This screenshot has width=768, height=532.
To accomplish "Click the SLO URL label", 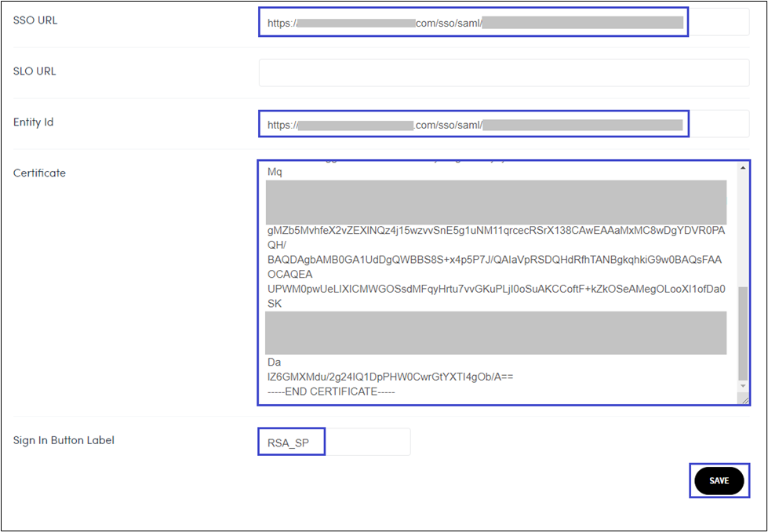I will [33, 71].
